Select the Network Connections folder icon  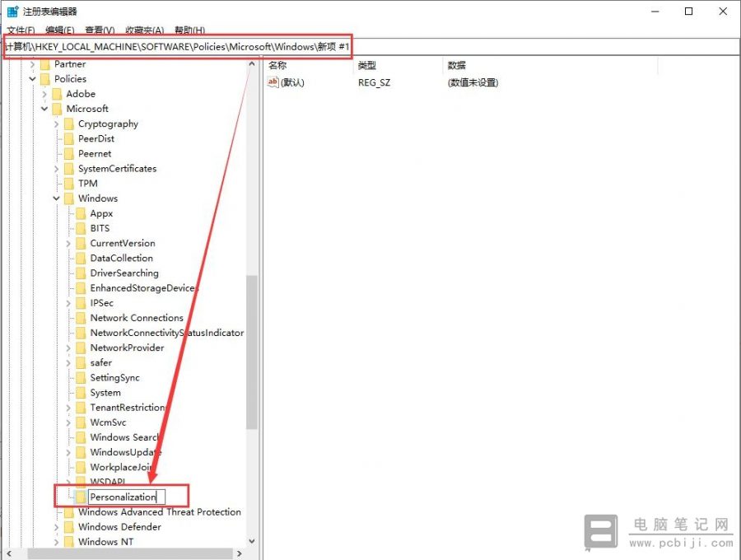tap(82, 318)
